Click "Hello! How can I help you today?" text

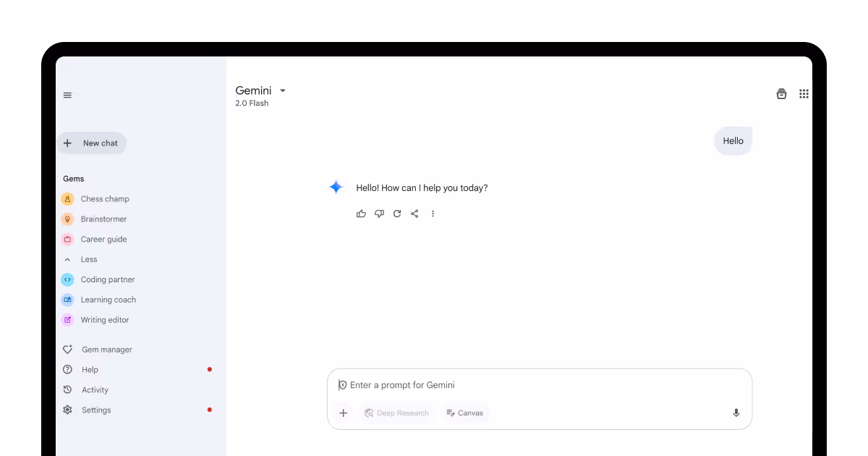(x=422, y=187)
